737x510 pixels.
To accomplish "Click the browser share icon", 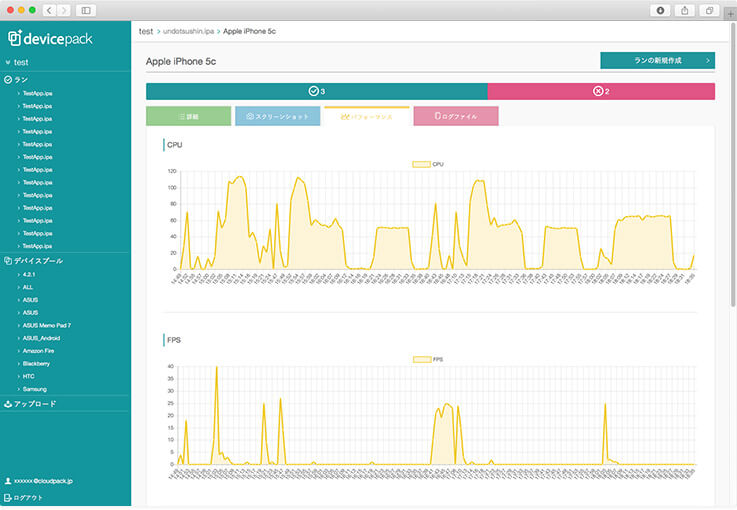I will pos(684,10).
